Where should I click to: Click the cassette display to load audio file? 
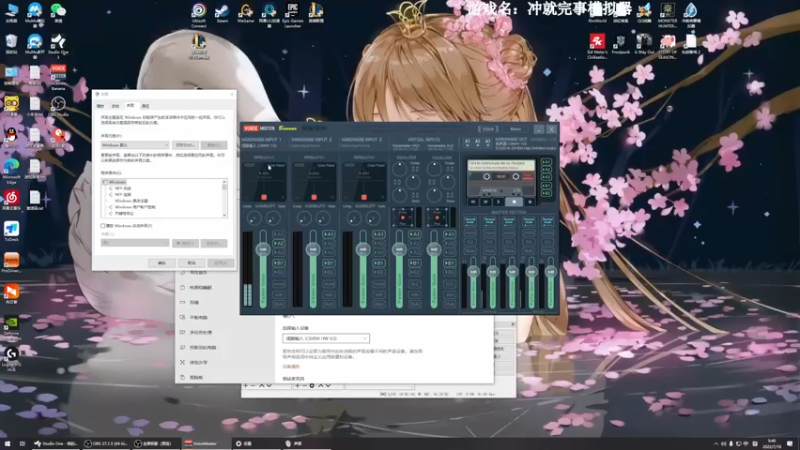click(x=501, y=165)
